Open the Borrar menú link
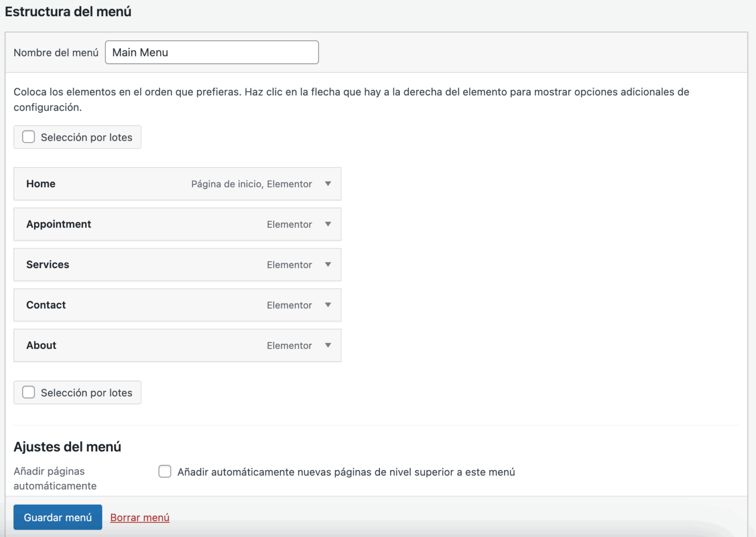This screenshot has height=537, width=756. (139, 517)
